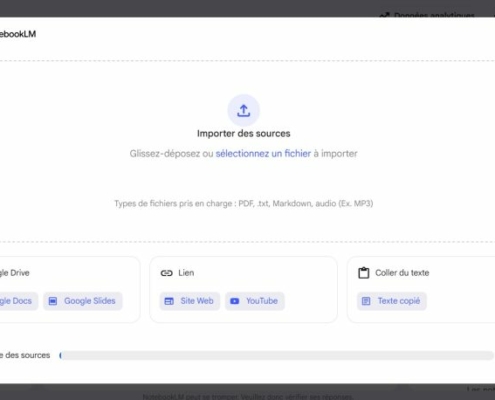Click the 'Importer des sources' heading
The width and height of the screenshot is (495, 400).
(244, 133)
